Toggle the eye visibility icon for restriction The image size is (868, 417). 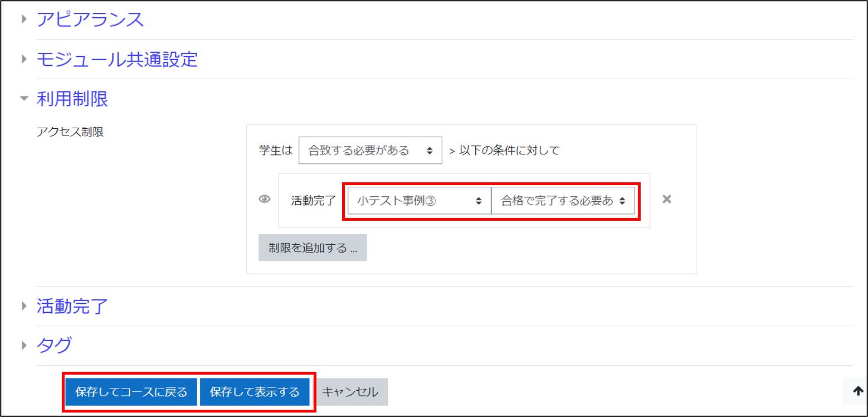coord(265,200)
